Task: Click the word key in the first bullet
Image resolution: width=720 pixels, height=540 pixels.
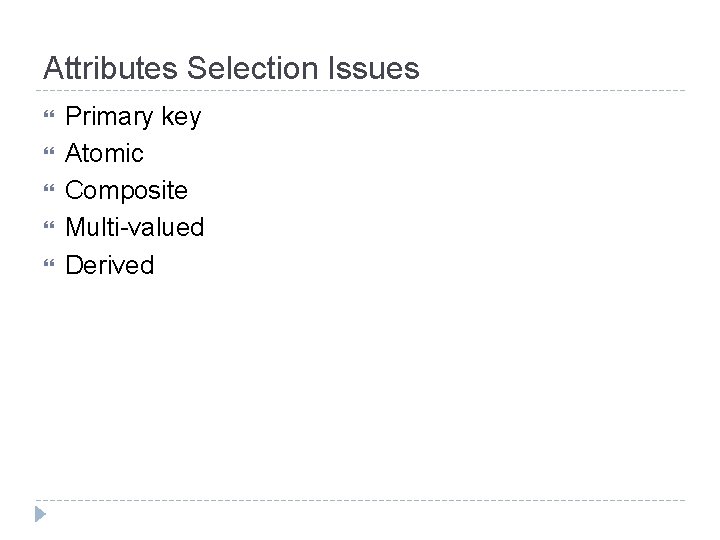Action: [x=181, y=117]
